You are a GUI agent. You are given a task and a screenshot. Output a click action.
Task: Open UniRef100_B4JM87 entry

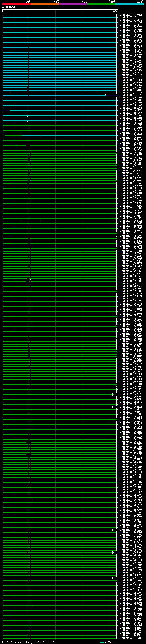pos(131,553)
